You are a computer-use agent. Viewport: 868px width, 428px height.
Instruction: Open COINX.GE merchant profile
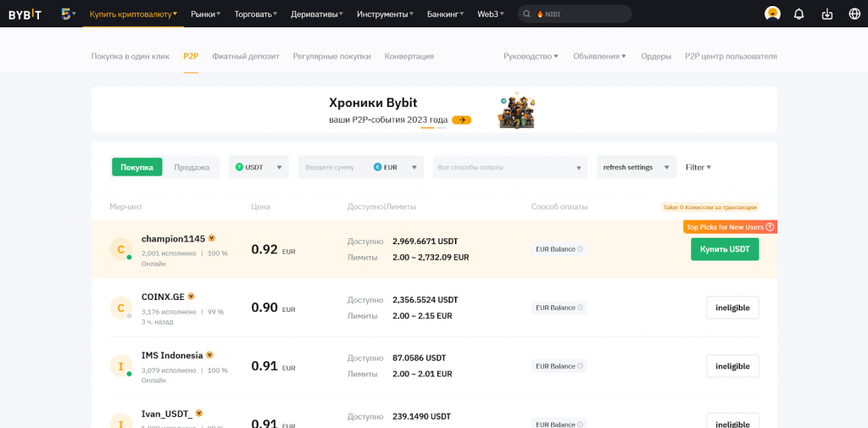163,297
